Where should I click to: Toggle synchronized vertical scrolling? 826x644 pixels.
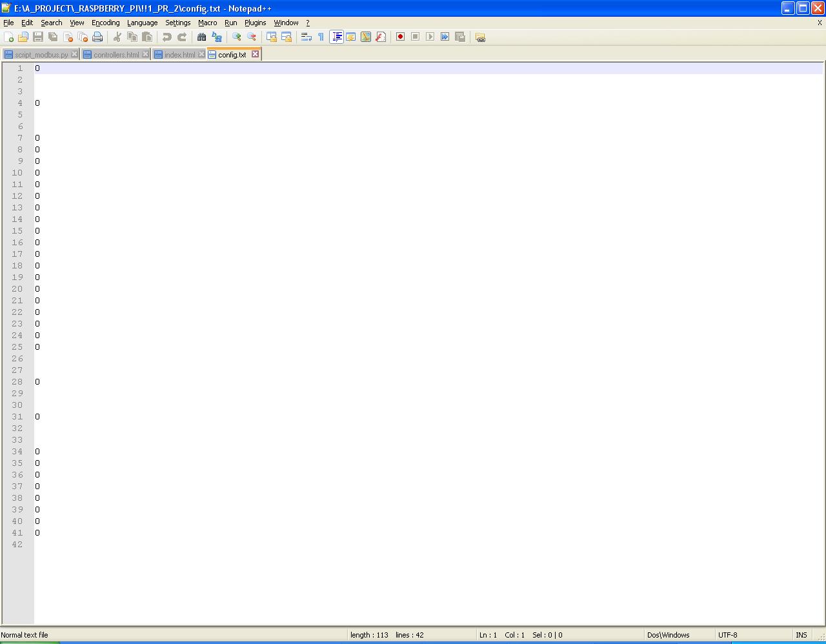[x=272, y=37]
